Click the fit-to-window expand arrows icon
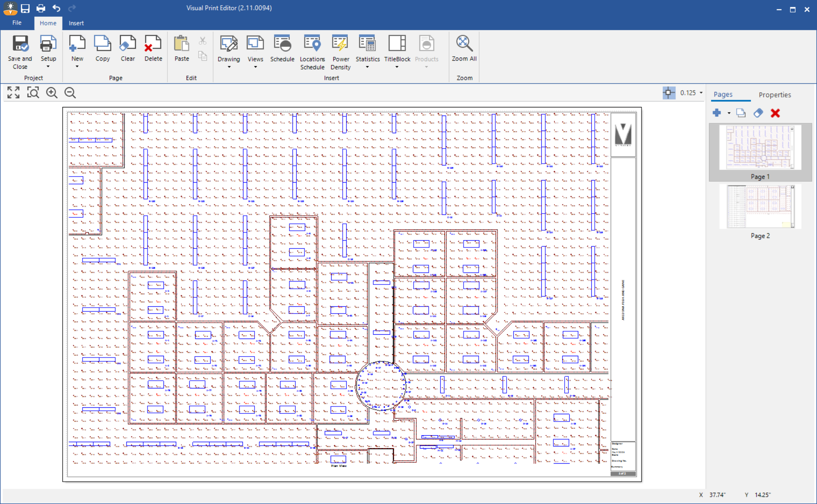817x504 pixels. (13, 93)
